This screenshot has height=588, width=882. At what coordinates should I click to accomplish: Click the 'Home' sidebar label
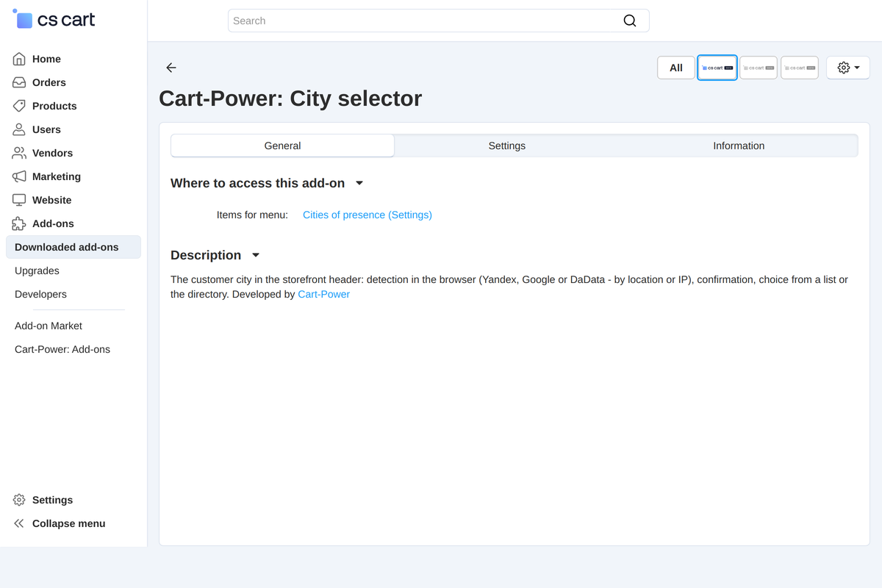click(x=46, y=59)
